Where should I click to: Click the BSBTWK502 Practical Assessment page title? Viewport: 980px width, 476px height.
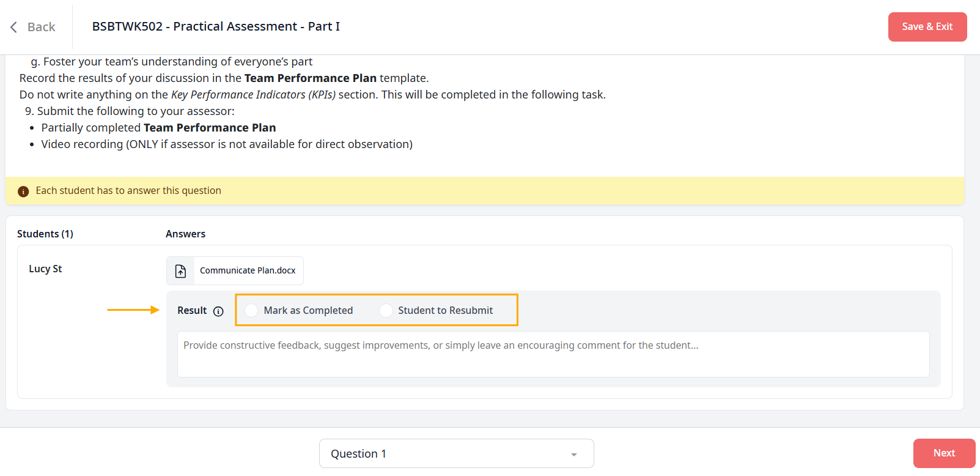[216, 26]
